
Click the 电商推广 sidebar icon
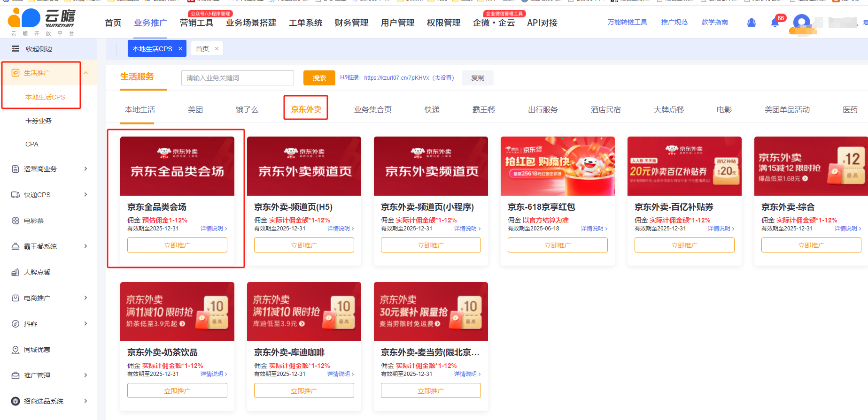point(15,298)
